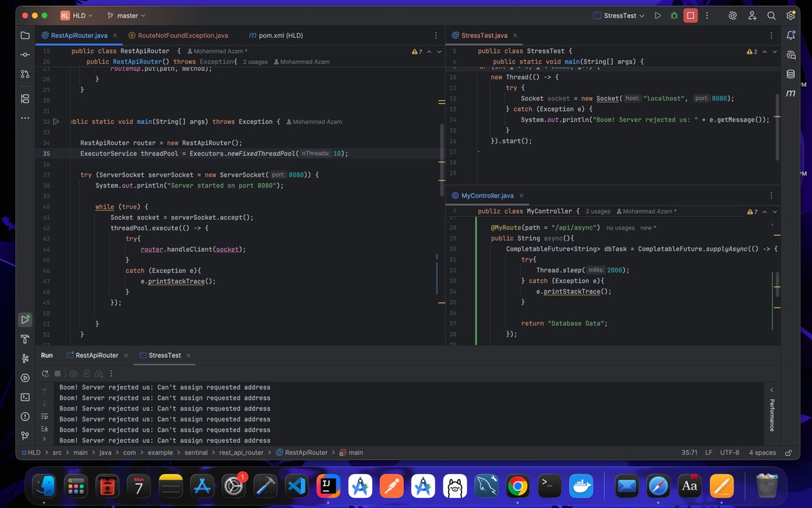Rerun StressTest in Run panel
Viewport: 812px width, 508px height.
45,373
